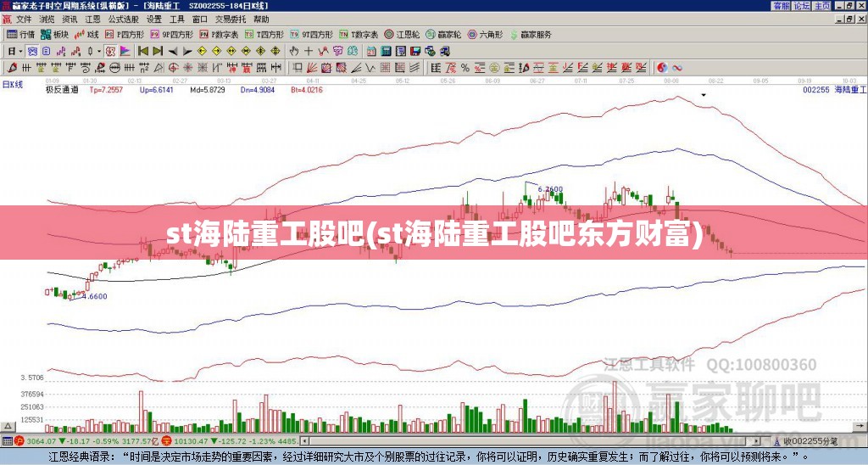Image resolution: width=868 pixels, height=465 pixels.
Task: Click the yin-yang taiji icon
Action: click(662, 68)
